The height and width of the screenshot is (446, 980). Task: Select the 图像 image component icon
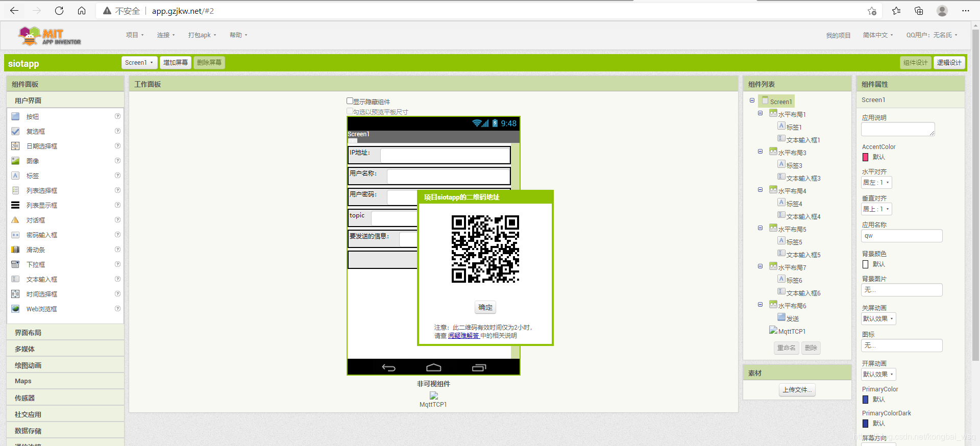15,161
